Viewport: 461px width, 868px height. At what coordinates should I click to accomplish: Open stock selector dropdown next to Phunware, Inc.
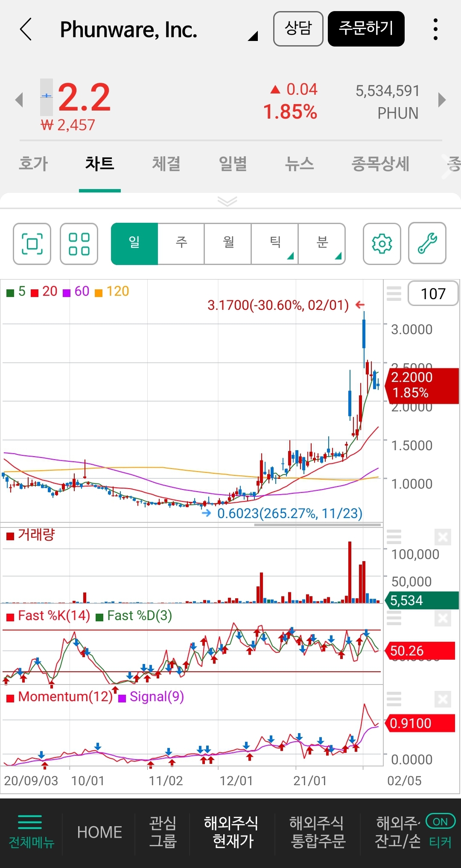tap(253, 36)
